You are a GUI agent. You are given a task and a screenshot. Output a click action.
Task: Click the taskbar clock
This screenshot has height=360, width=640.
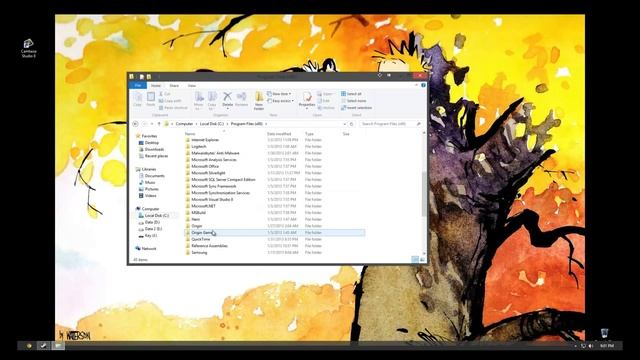pos(607,346)
